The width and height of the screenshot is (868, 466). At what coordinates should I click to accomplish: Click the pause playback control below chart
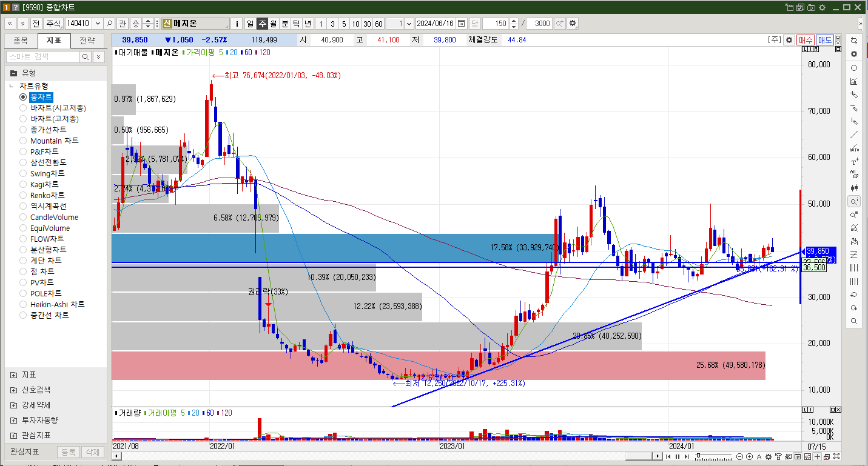click(678, 456)
